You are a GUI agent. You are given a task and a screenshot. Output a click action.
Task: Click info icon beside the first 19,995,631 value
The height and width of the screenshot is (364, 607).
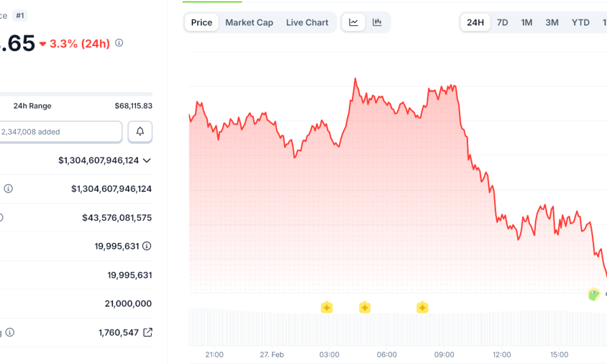(x=147, y=246)
